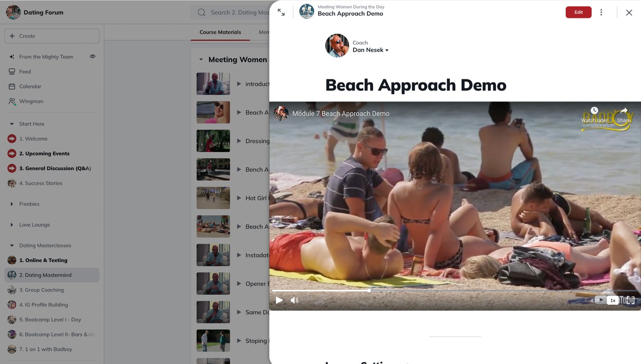Open the Stoping lesson thumbnail
Viewport: 641px width, 364px height.
[x=213, y=341]
